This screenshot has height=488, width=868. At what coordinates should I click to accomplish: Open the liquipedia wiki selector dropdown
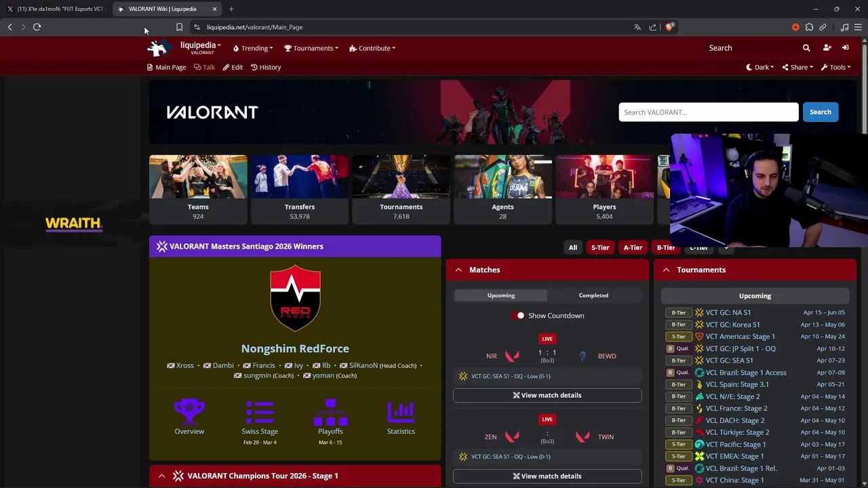[x=200, y=48]
